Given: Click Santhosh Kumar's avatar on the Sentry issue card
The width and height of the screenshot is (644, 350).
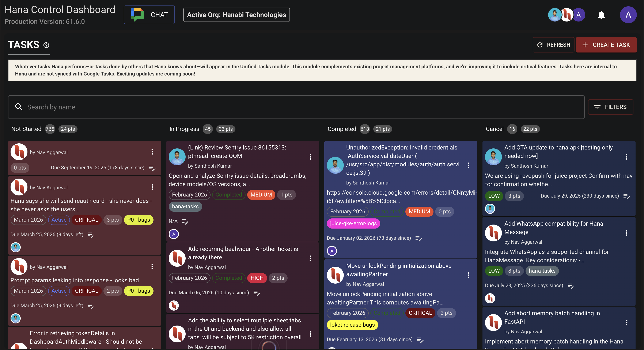Looking at the screenshot, I should (177, 157).
